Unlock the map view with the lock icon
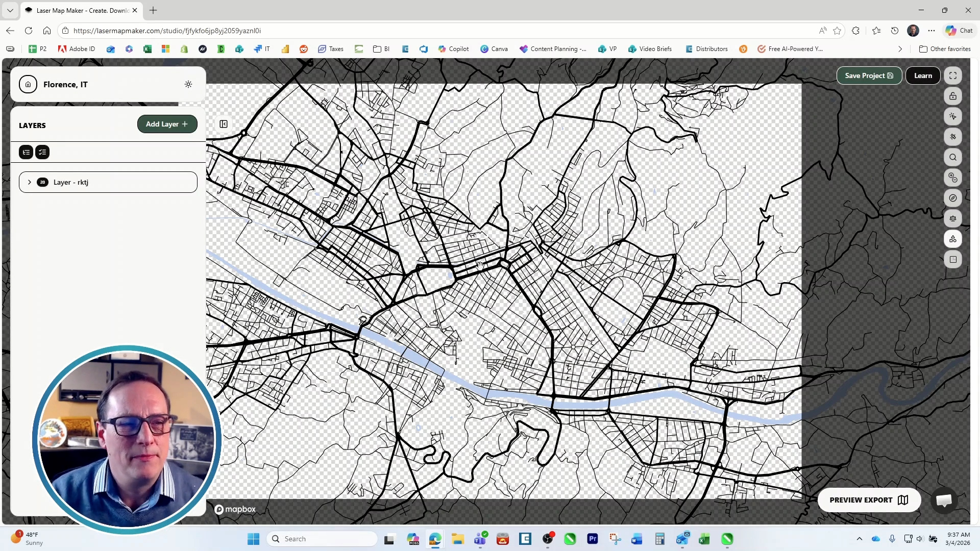 tap(952, 96)
